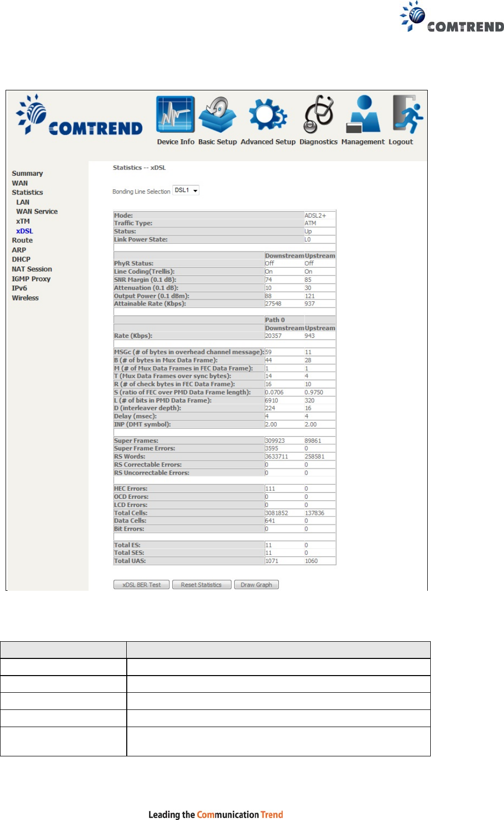Open IGMP Proxy in sidebar
The height and width of the screenshot is (820, 504).
[x=31, y=279]
